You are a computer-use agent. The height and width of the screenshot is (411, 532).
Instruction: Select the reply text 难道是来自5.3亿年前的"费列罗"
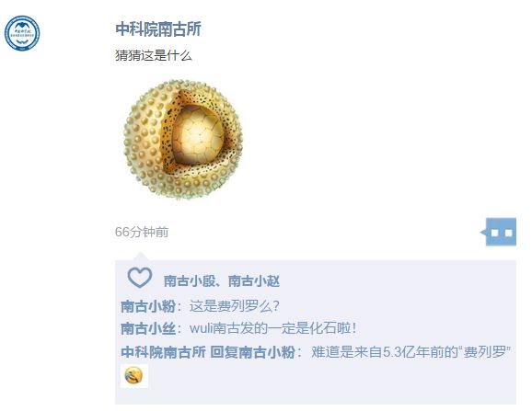click(x=411, y=352)
